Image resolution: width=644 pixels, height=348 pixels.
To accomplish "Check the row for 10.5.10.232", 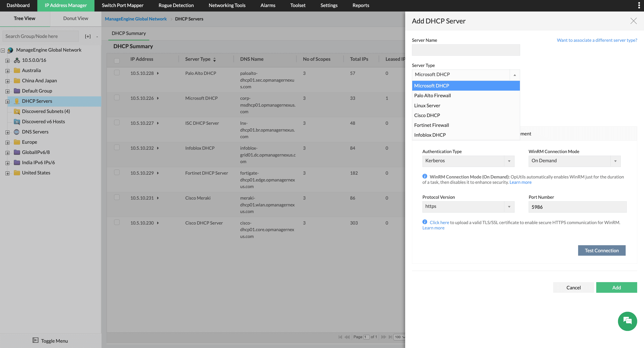I will tap(117, 148).
